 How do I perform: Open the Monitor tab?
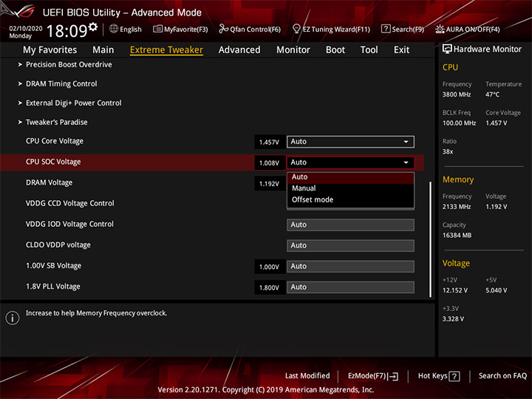coord(293,50)
